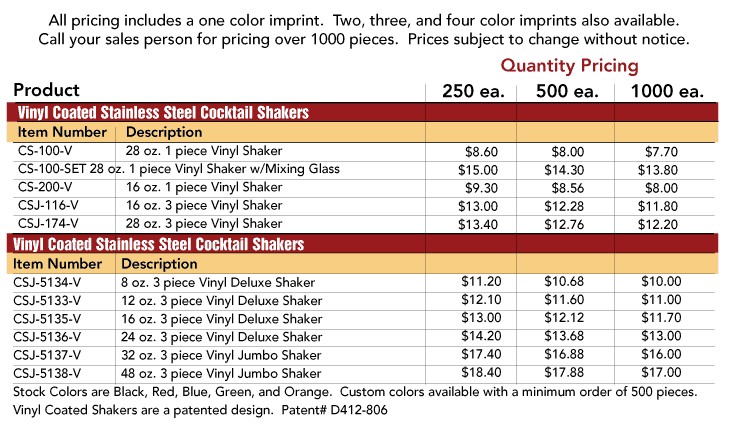This screenshot has height=428, width=729.
Task: Click the $11.70 price for CSJ-5135-V
Action: coord(661,318)
